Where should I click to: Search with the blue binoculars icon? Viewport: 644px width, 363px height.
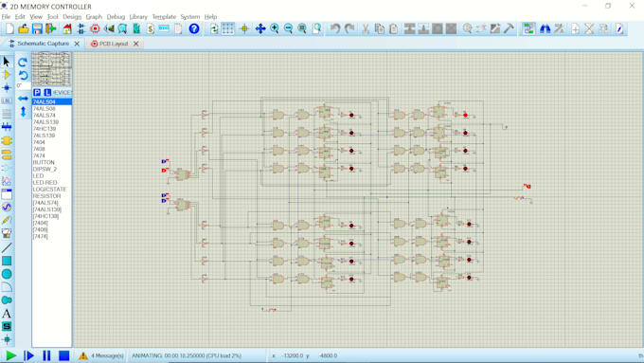point(545,28)
